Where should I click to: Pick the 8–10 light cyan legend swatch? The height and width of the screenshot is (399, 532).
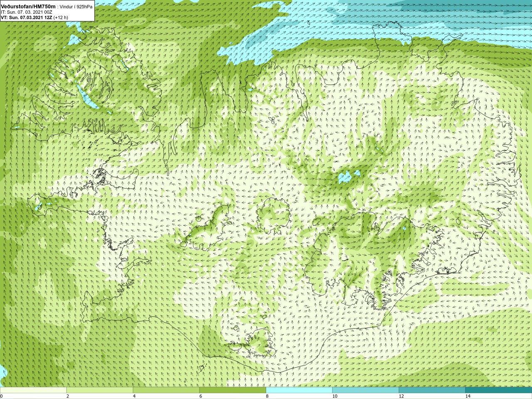(299, 390)
